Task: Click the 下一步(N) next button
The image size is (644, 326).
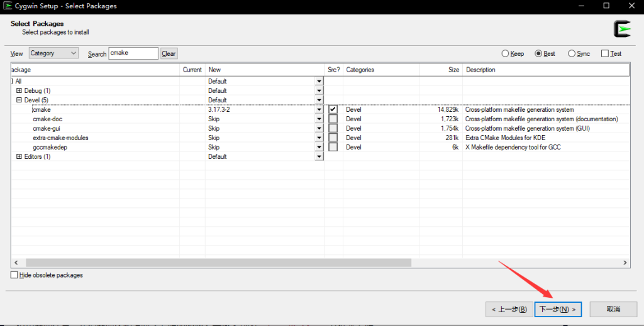Action: coord(558,309)
